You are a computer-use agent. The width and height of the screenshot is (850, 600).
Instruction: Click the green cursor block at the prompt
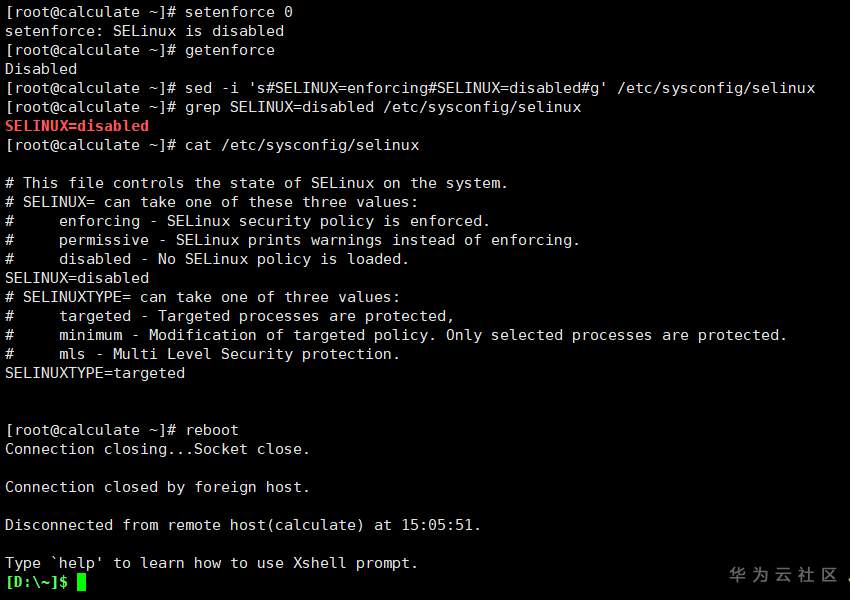pyautogui.click(x=82, y=582)
